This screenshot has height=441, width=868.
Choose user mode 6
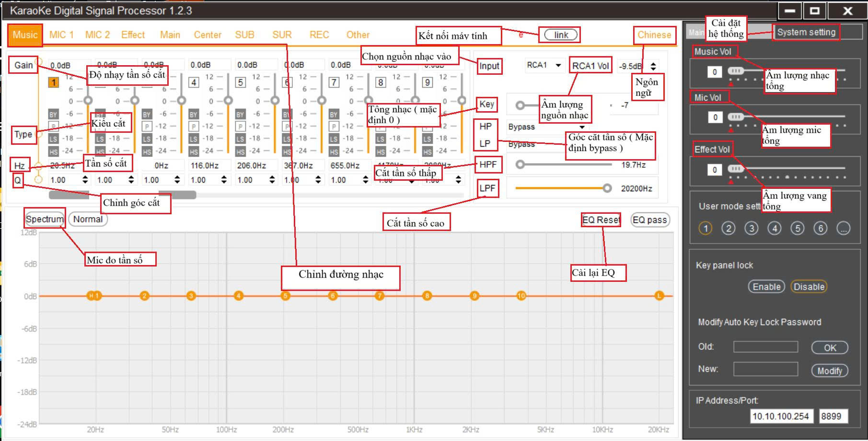(x=821, y=228)
